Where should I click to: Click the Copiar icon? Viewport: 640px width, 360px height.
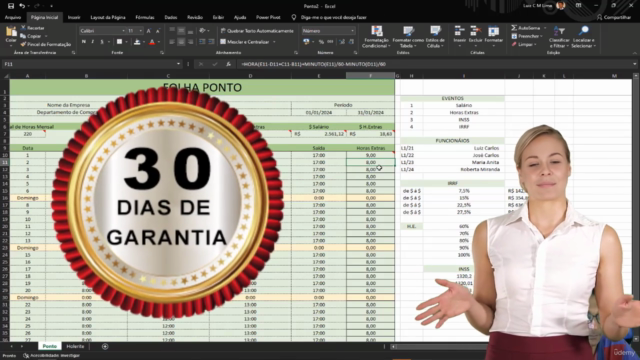(23, 36)
